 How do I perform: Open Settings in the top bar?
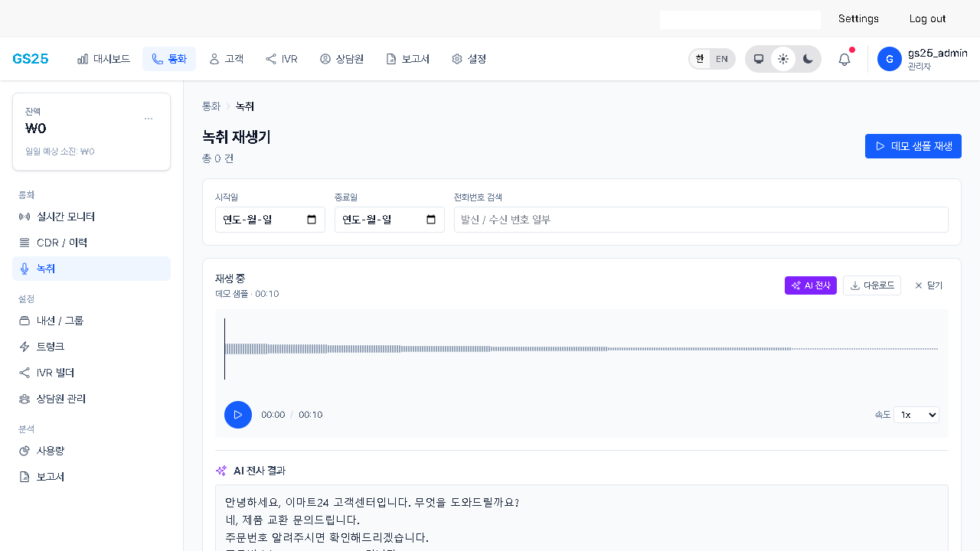tap(858, 18)
